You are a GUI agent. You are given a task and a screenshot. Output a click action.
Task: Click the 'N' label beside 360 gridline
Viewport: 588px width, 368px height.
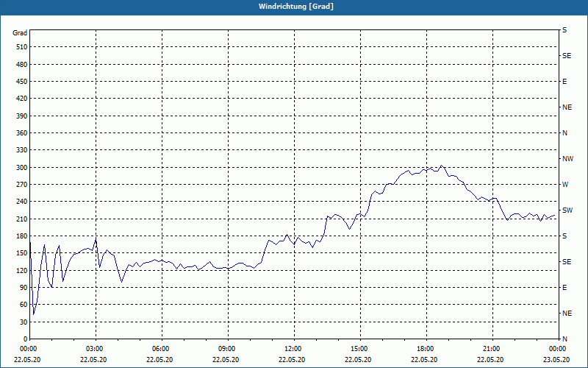[x=564, y=133]
